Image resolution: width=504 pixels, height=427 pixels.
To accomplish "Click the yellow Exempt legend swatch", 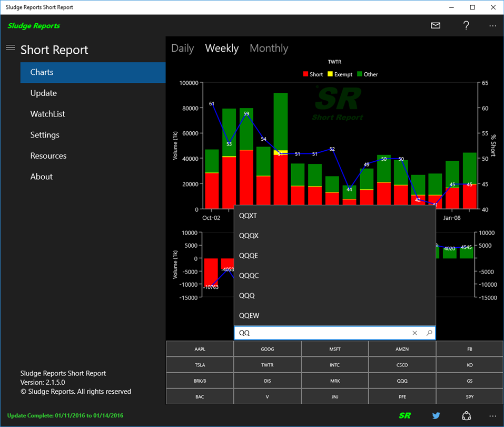I will pyautogui.click(x=330, y=74).
